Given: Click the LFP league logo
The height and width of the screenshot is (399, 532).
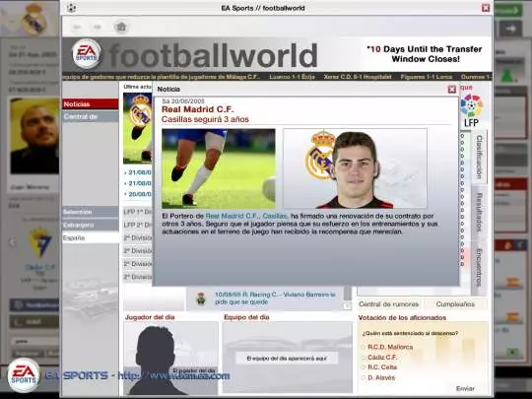Looking at the screenshot, I should [x=472, y=110].
